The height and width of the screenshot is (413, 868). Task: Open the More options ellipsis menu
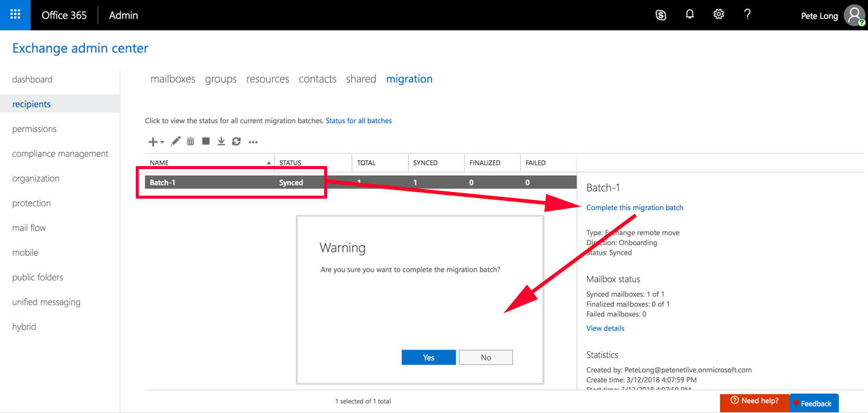tap(253, 141)
